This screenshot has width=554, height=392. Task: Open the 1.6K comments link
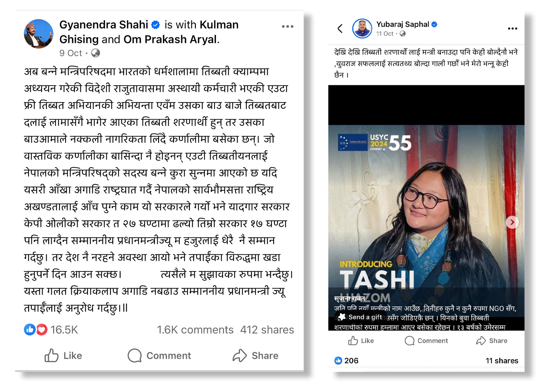click(x=195, y=330)
